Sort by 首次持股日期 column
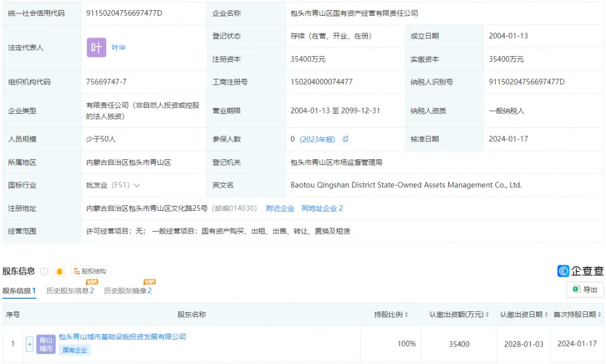The width and height of the screenshot is (606, 364). 577,315
